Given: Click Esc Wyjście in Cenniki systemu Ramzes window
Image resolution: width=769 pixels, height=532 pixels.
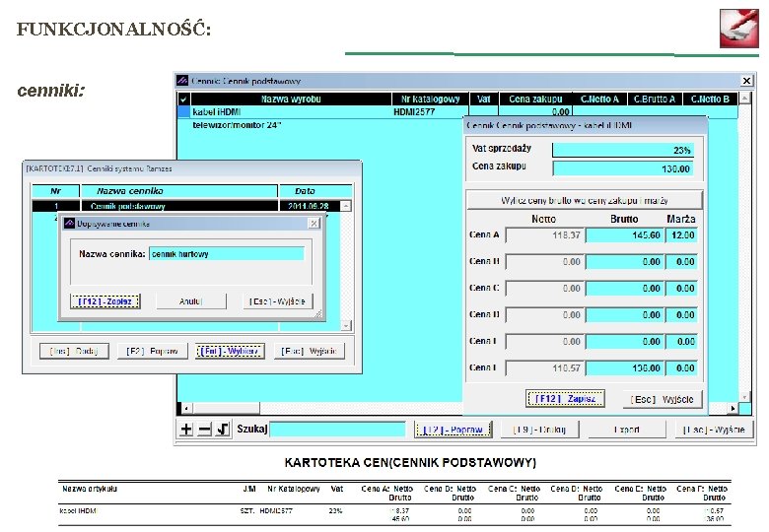Looking at the screenshot, I should click(x=309, y=351).
